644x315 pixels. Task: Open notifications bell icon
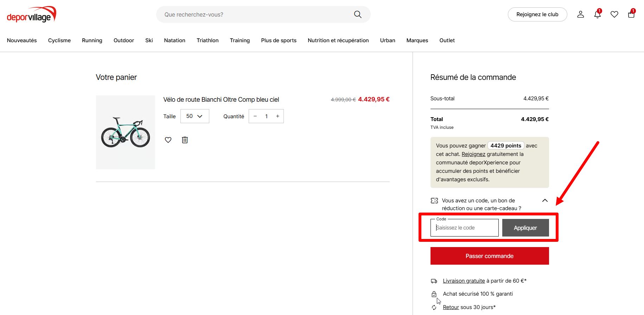pyautogui.click(x=598, y=14)
